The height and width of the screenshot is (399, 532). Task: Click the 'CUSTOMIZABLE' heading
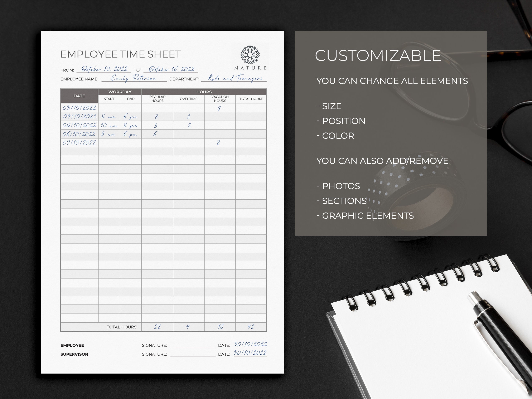378,55
